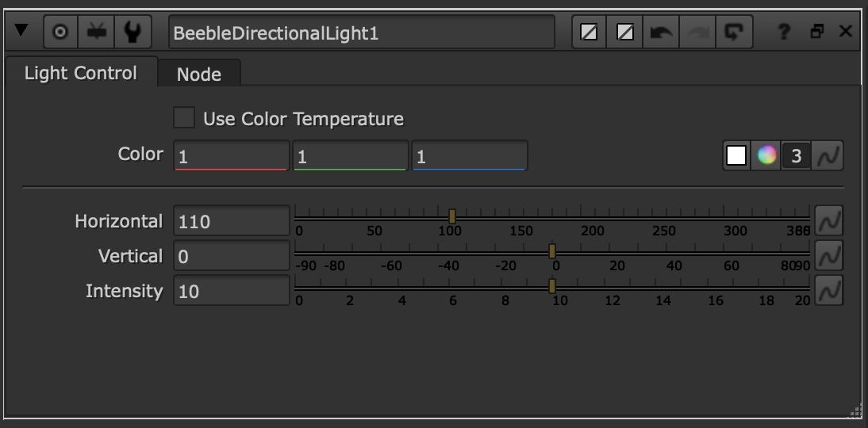868x428 pixels.
Task: Switch to the Node tab
Action: (198, 75)
